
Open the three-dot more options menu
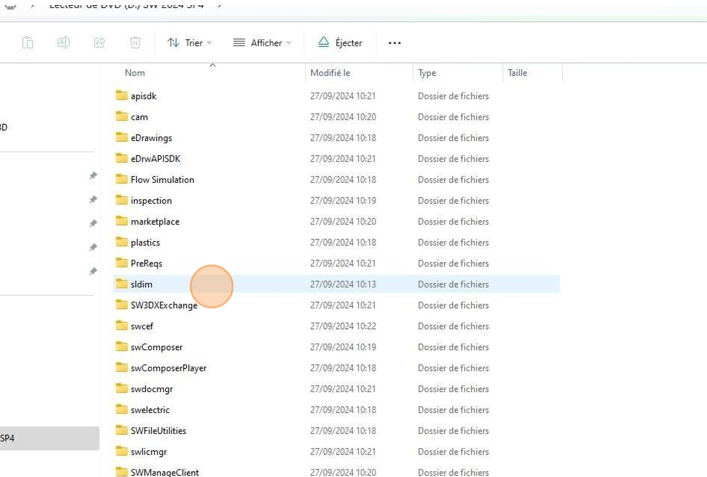click(395, 43)
